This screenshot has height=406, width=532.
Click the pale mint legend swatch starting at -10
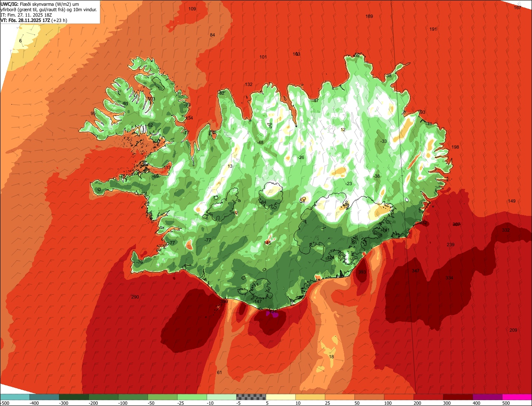click(222, 397)
